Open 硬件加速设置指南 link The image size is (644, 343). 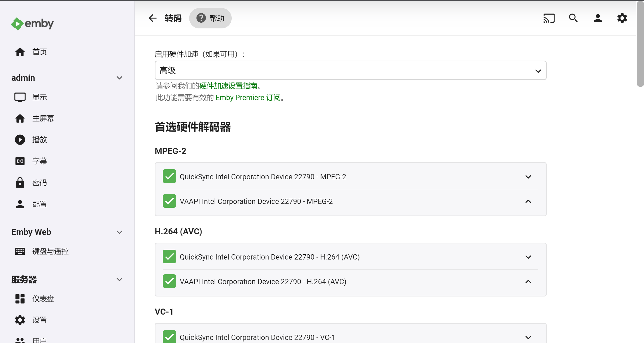228,86
